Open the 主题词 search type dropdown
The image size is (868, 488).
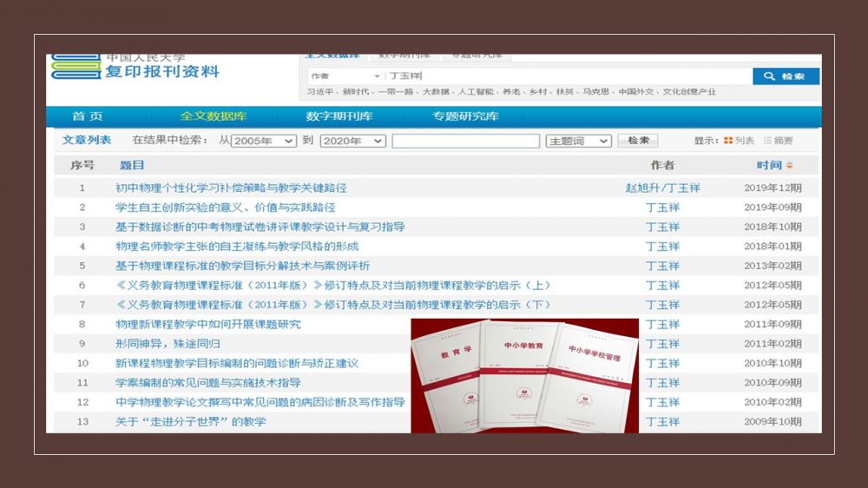pyautogui.click(x=579, y=141)
